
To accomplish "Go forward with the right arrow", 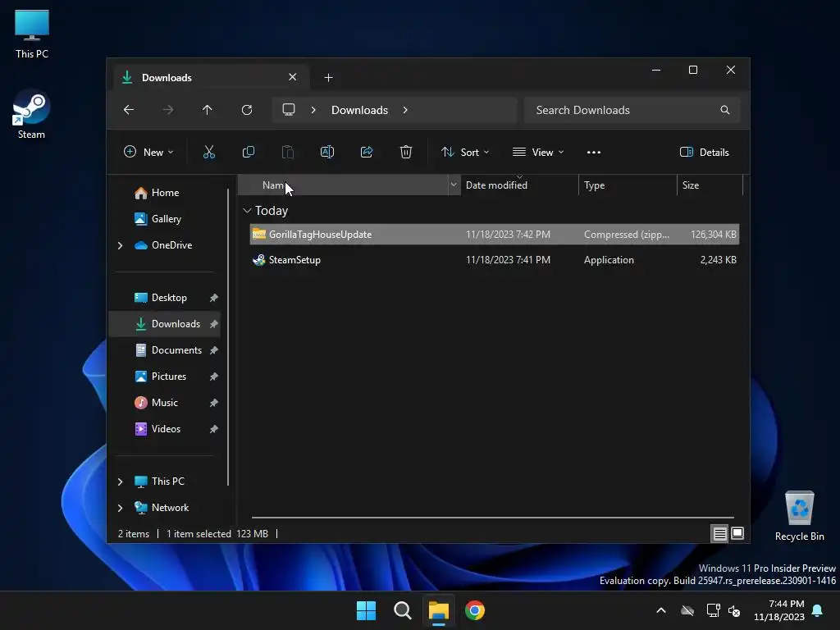I will 168,110.
